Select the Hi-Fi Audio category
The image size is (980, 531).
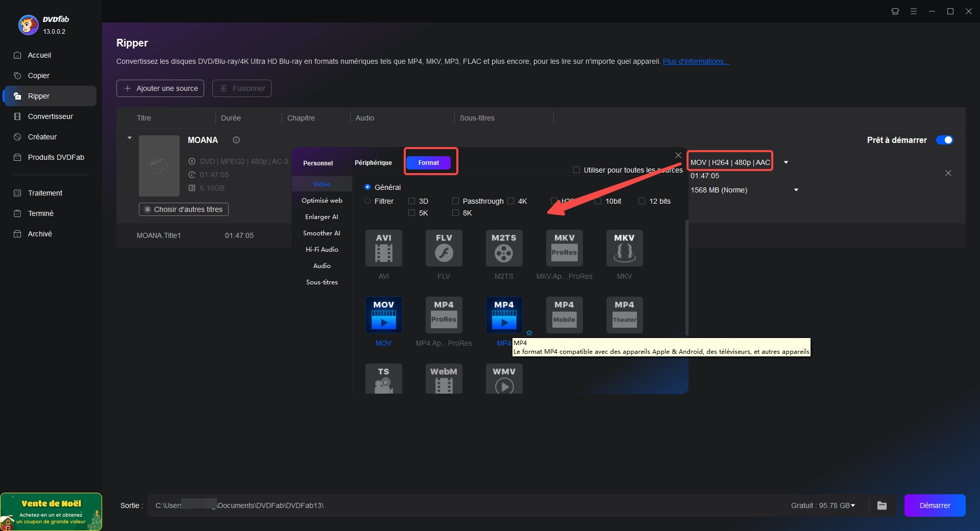322,250
